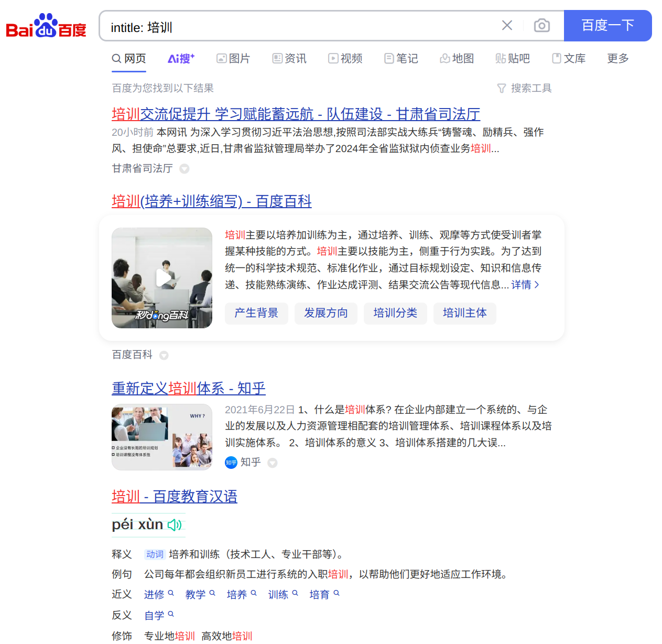Switch to the 笔记 tab
Image resolution: width=662 pixels, height=644 pixels.
click(401, 58)
